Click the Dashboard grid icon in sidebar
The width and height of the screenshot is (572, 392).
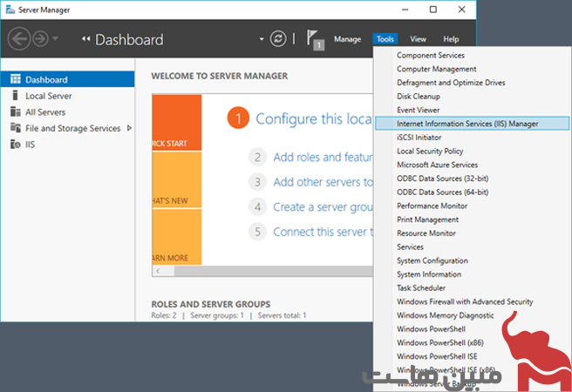[16, 79]
